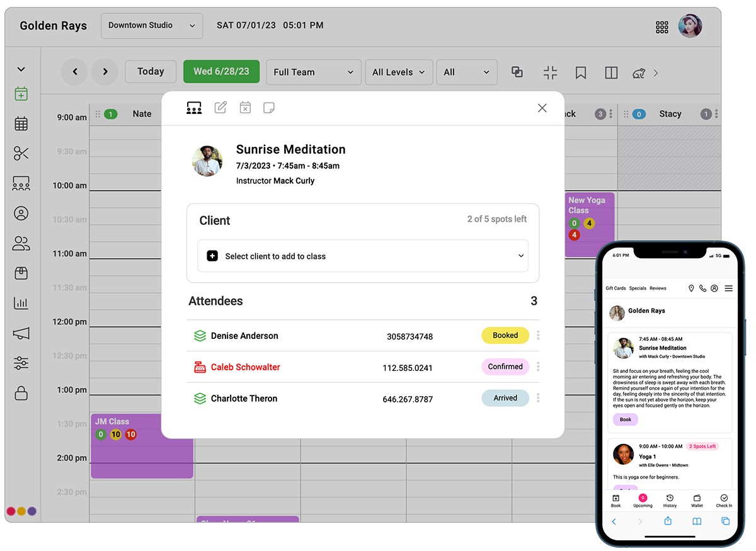The height and width of the screenshot is (551, 756).
Task: Open the scissors services icon in sidebar
Action: point(21,153)
